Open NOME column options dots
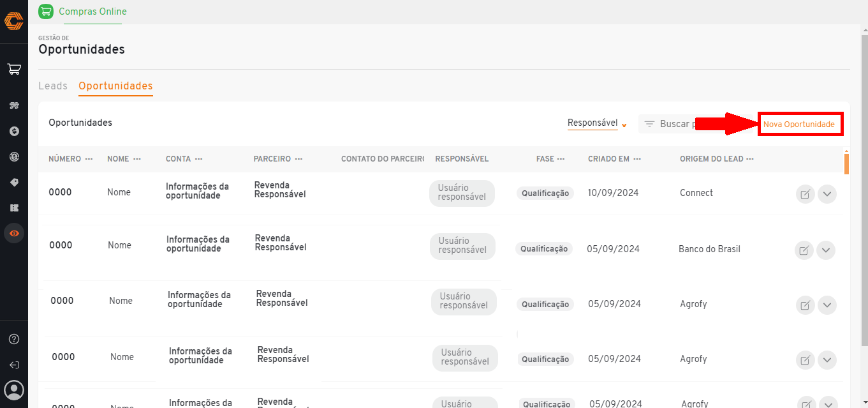 (136, 159)
